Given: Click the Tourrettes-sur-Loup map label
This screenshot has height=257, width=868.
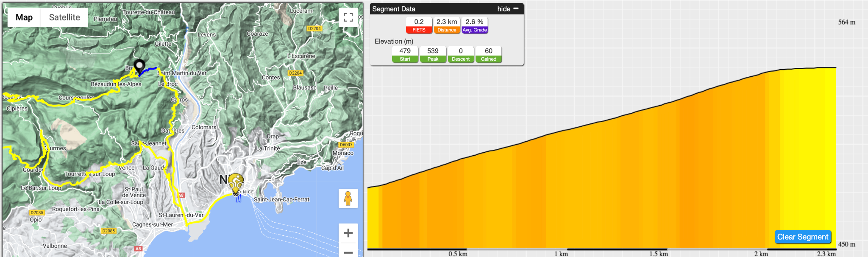Looking at the screenshot, I should (x=89, y=174).
